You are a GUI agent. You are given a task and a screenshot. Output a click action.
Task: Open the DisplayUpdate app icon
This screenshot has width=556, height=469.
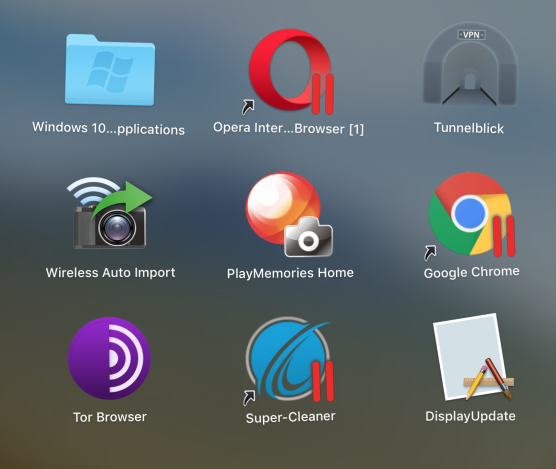[x=473, y=357]
